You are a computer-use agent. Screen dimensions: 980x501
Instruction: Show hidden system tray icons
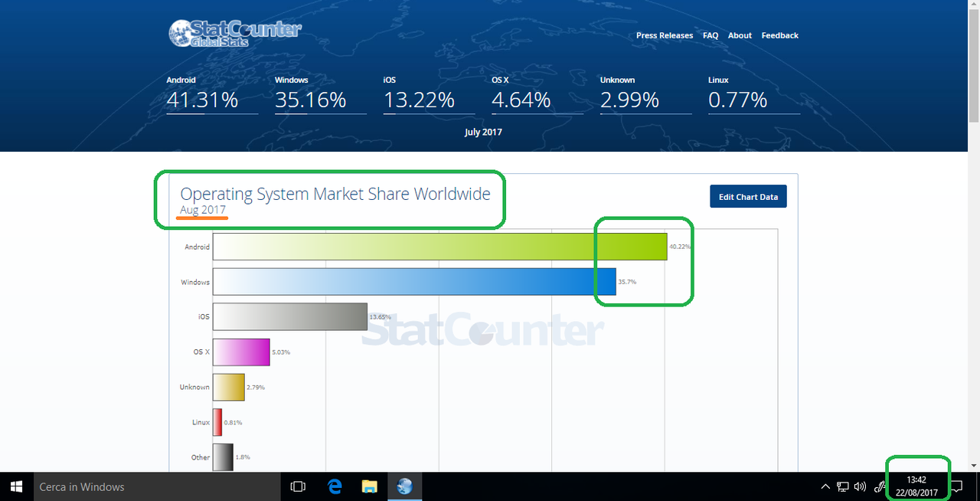(x=825, y=486)
